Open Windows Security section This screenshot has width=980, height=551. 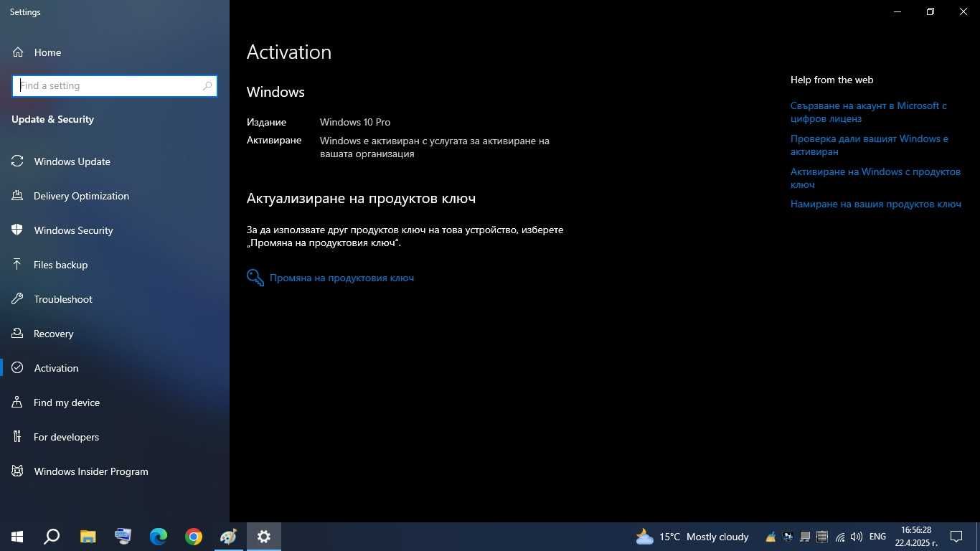click(115, 230)
